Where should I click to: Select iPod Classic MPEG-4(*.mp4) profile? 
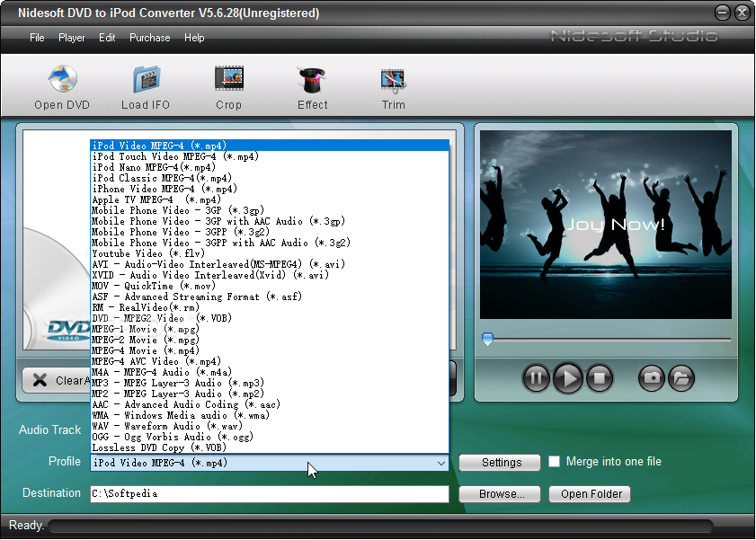coord(270,178)
